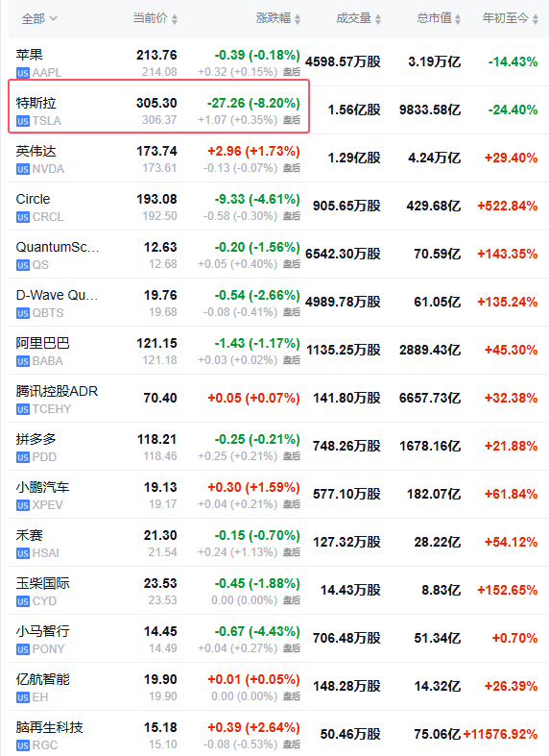Viewport: 549px width, 756px height.
Task: Click the 年初至今 column header text
Action: 506,18
